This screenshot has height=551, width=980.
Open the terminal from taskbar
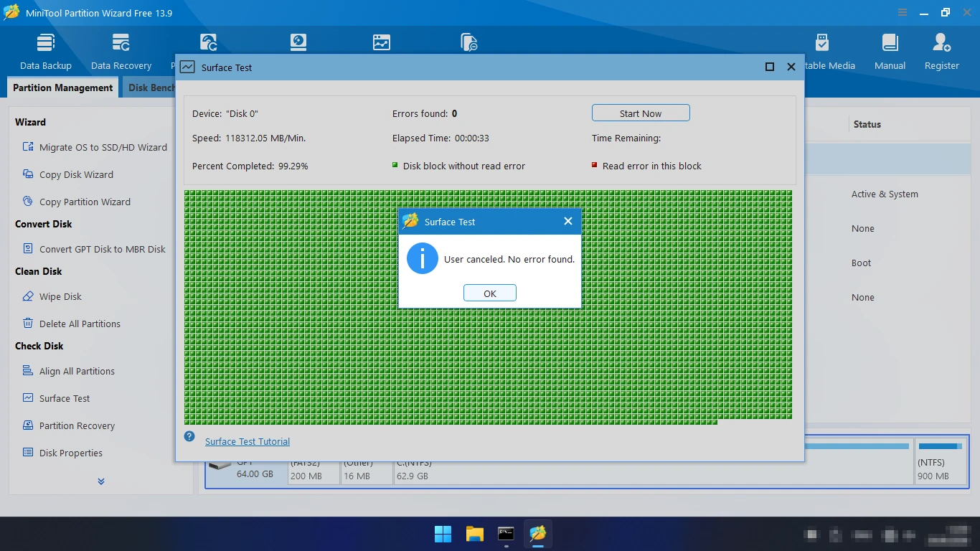(x=507, y=534)
